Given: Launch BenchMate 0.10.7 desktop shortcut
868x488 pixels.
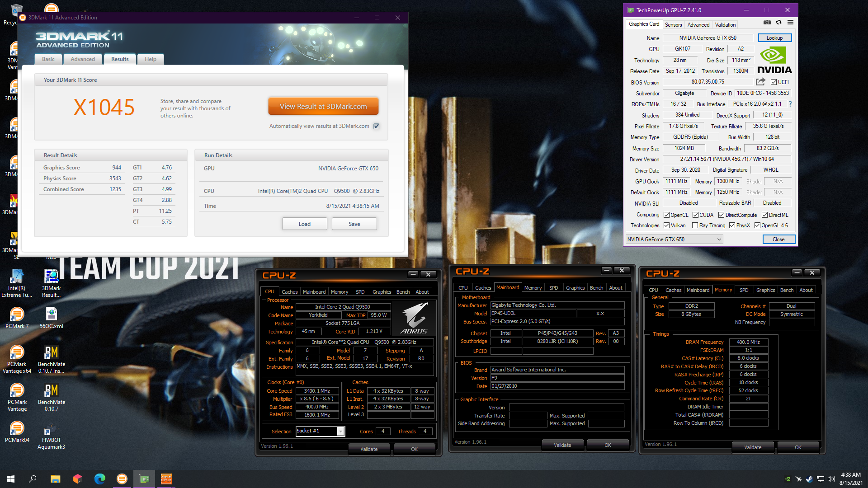Looking at the screenshot, I should 51,397.
